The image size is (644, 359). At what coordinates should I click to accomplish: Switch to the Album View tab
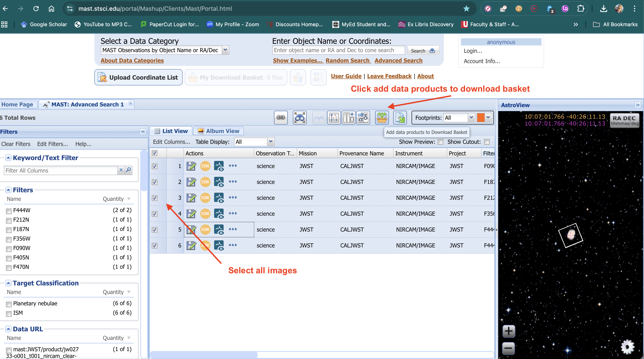click(x=218, y=131)
